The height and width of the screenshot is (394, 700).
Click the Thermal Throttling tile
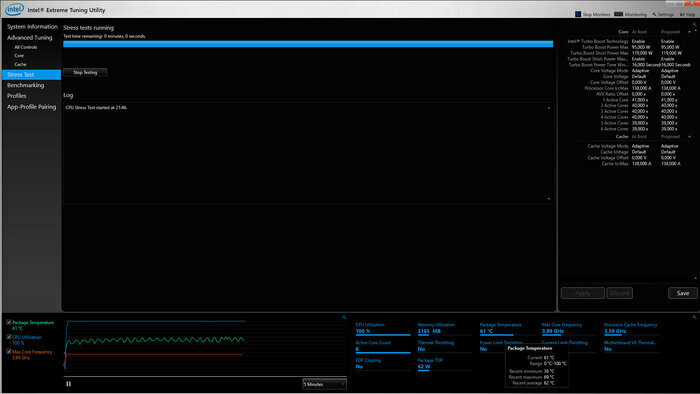[x=444, y=346]
